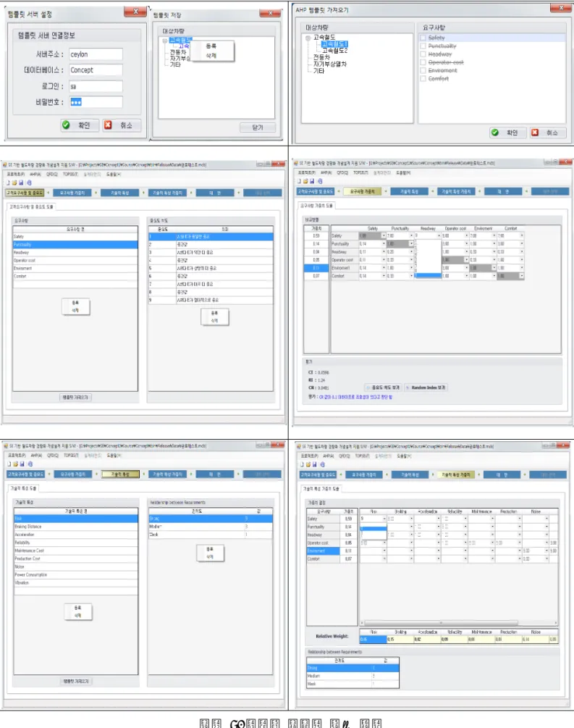Select 고속철도2 in AHP 템플릿 가져오기 tree
This screenshot has width=574, height=728.
(x=335, y=51)
